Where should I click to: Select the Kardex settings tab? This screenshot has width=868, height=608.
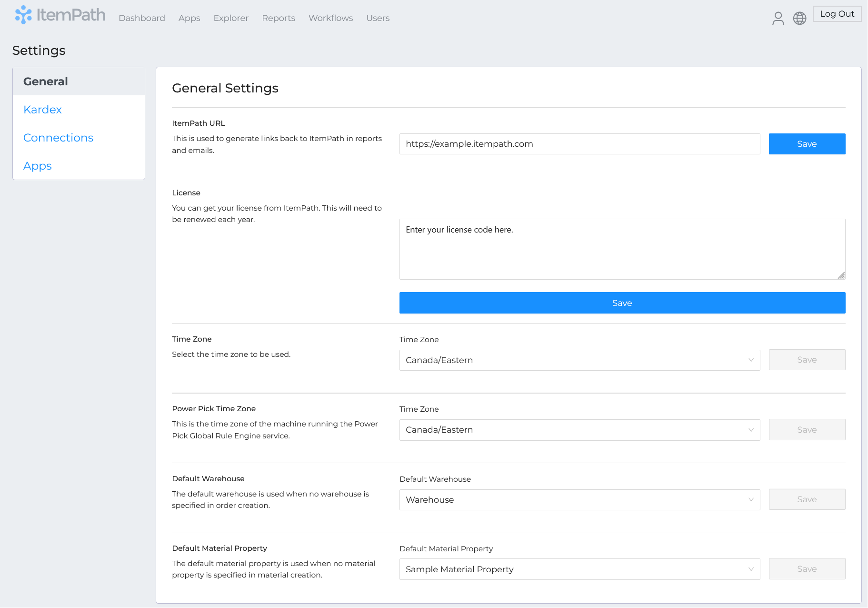click(x=79, y=110)
